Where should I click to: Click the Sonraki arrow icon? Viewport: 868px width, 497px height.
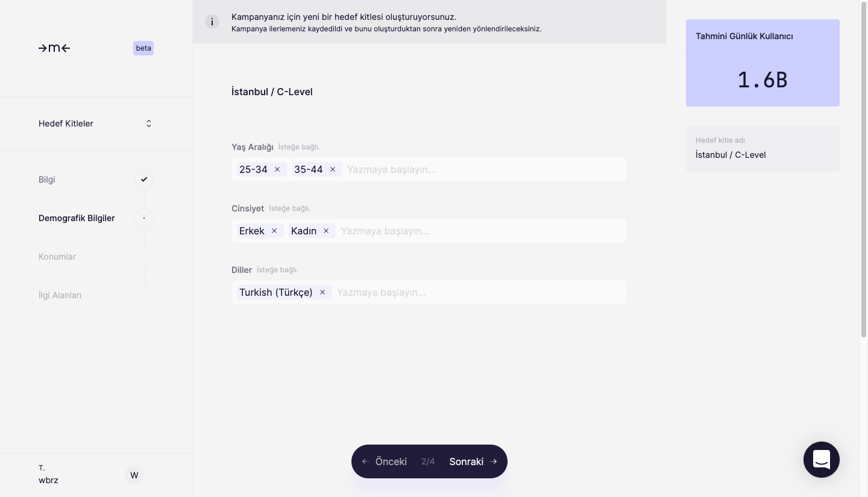tap(494, 461)
